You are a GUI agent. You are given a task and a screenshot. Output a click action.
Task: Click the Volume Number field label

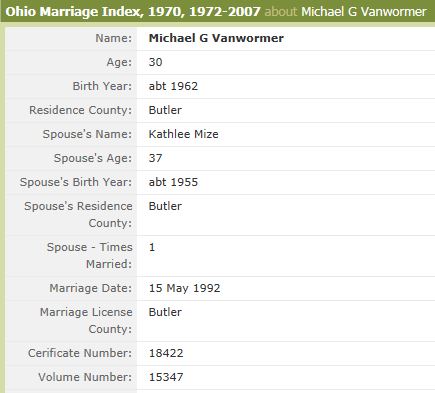coord(85,377)
